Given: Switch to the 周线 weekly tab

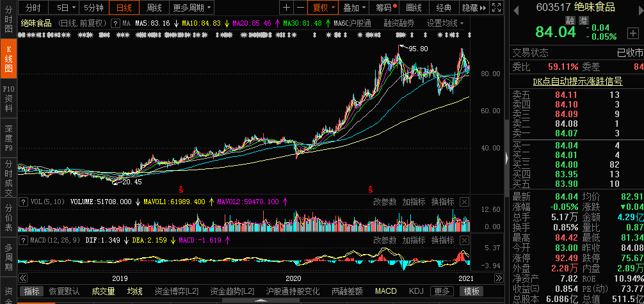Looking at the screenshot, I should (154, 8).
